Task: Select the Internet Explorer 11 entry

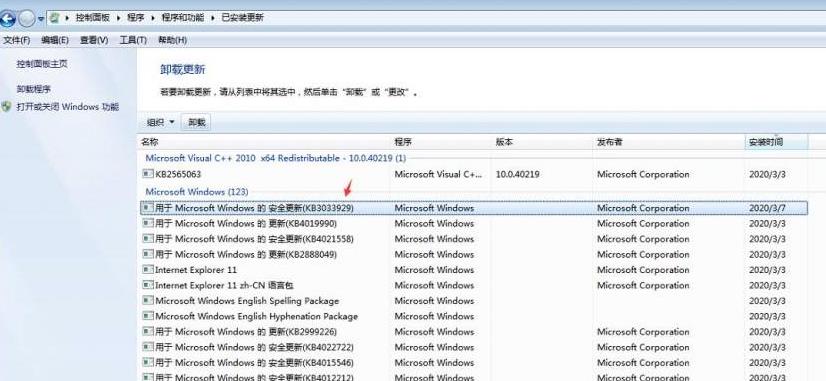Action: tap(196, 270)
